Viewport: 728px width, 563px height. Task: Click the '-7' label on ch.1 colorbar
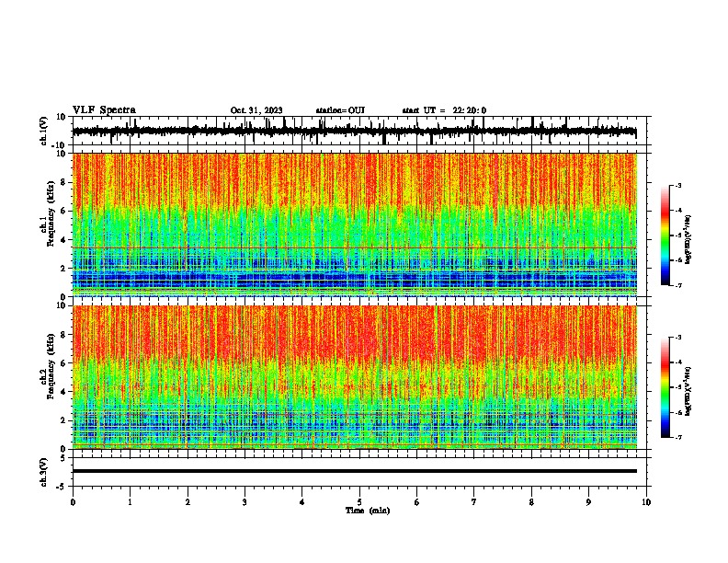pos(677,286)
